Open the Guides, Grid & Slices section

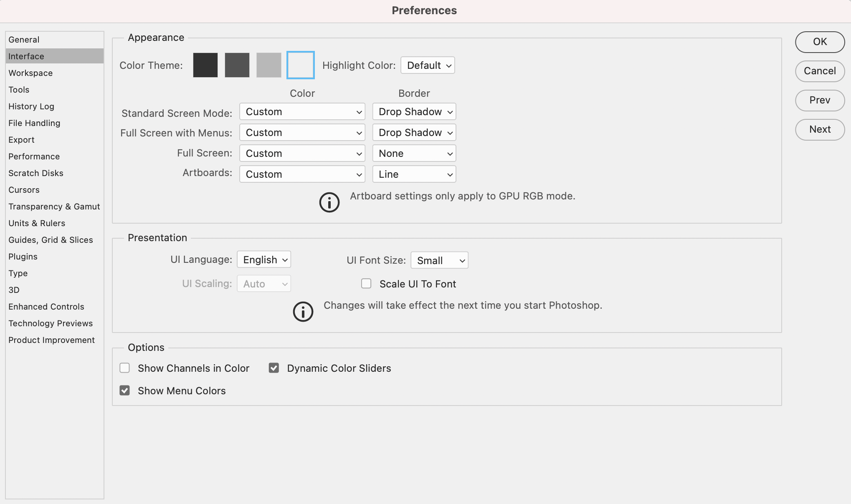pos(51,240)
